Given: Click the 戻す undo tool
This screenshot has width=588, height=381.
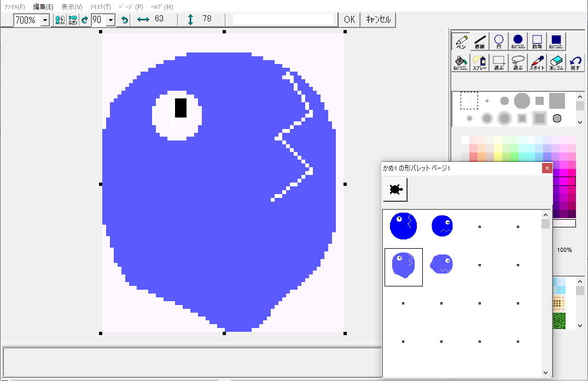Looking at the screenshot, I should (x=575, y=62).
